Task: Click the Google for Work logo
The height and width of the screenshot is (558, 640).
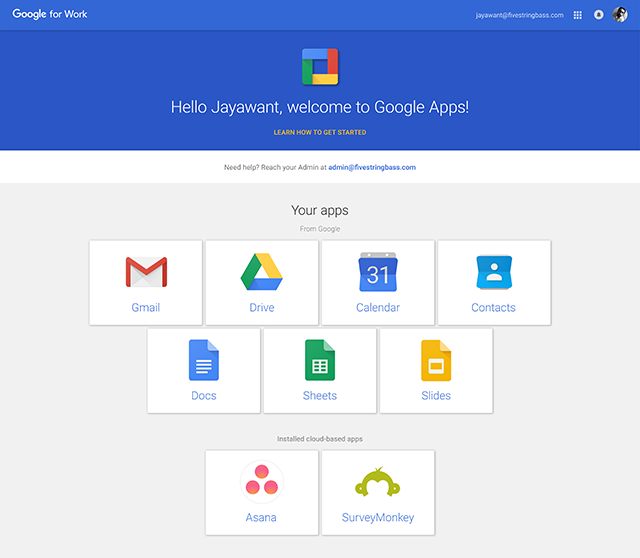Action: 50,14
